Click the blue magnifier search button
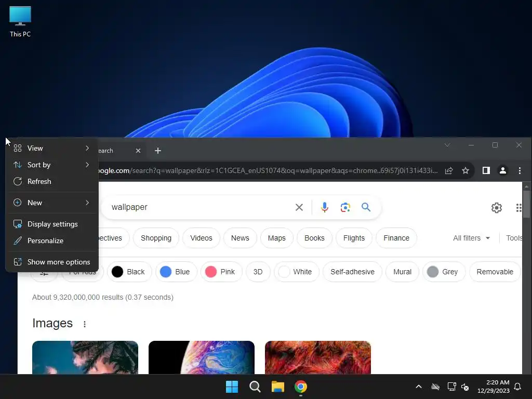 [x=366, y=207]
